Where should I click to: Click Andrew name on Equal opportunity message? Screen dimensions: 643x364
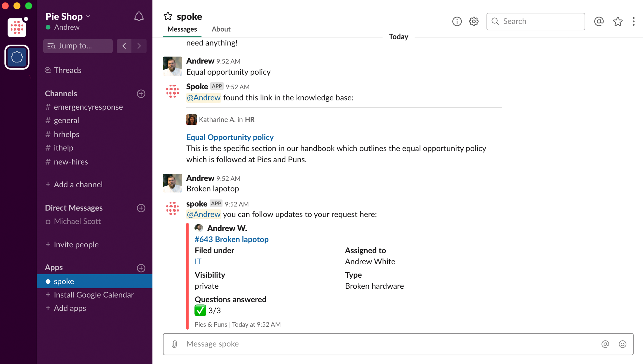(x=200, y=61)
